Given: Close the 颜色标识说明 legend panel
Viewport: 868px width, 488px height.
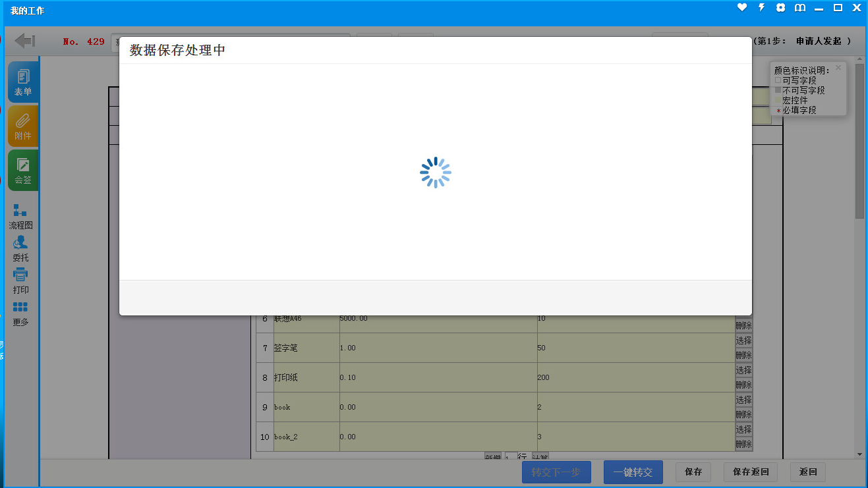Looking at the screenshot, I should coord(838,67).
